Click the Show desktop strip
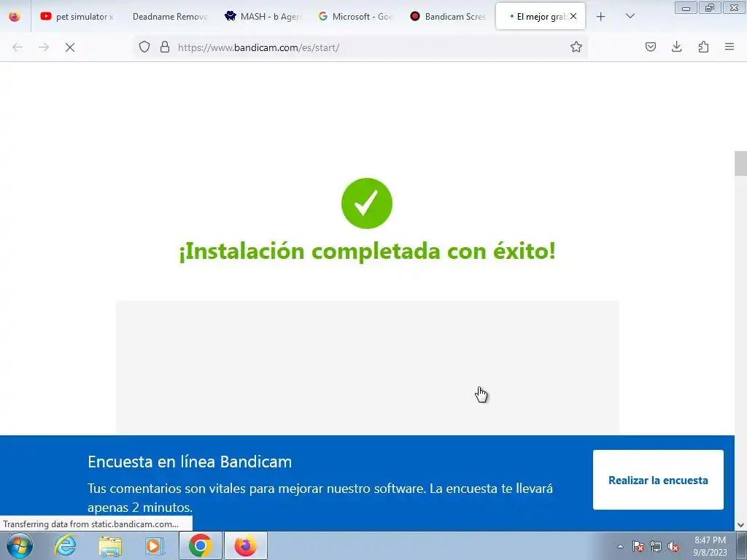Image resolution: width=747 pixels, height=560 pixels. click(x=742, y=545)
